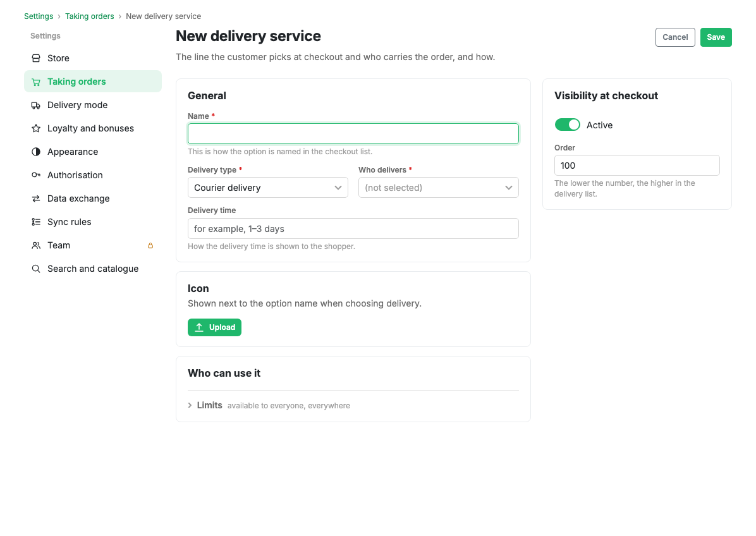Cancel the new delivery service
The width and height of the screenshot is (756, 536).
click(x=675, y=37)
